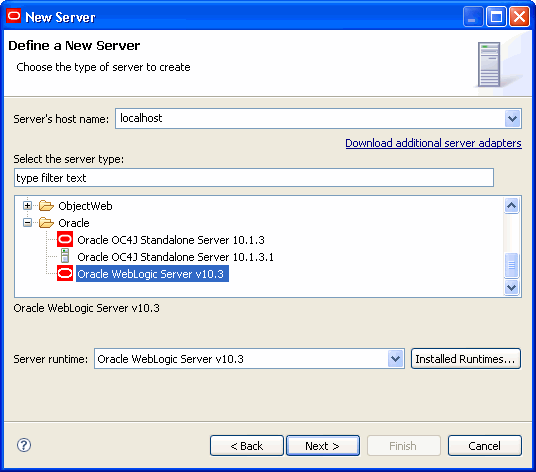
Task: Open the Server runtime dropdown arrow
Action: (396, 359)
